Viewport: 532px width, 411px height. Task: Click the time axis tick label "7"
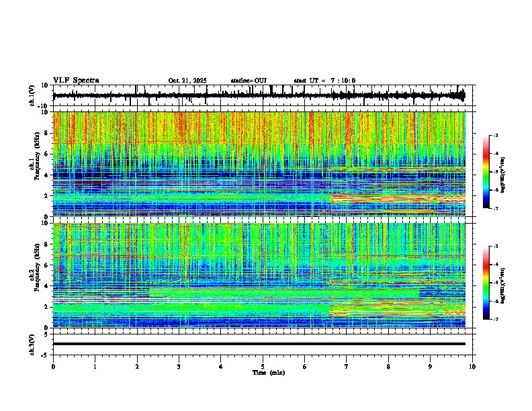(x=347, y=367)
